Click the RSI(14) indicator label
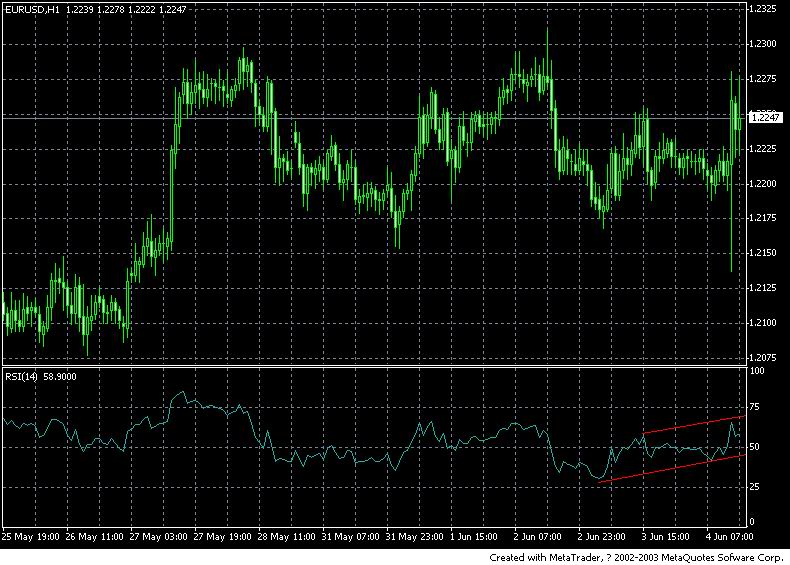This screenshot has width=790, height=565. tap(21, 376)
